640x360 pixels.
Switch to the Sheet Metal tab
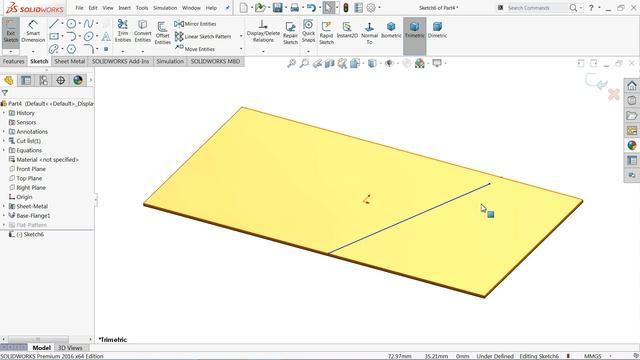pyautogui.click(x=70, y=61)
